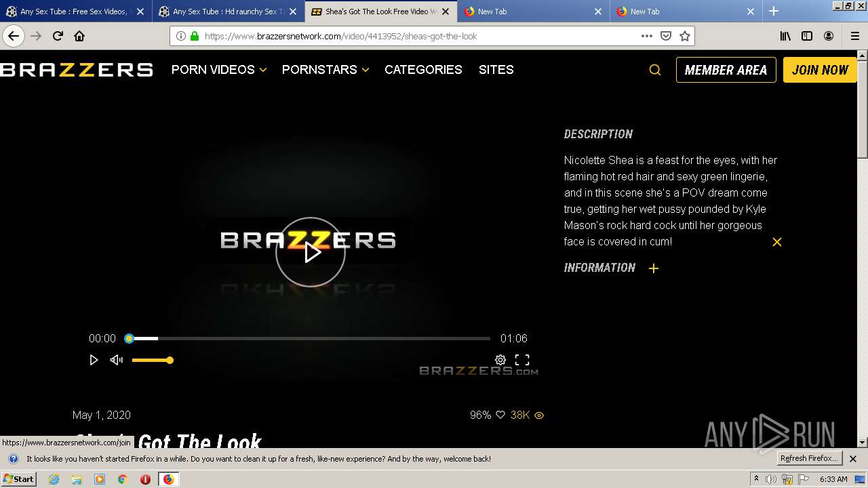
Task: Toggle the sidebar view icon
Action: point(807,36)
